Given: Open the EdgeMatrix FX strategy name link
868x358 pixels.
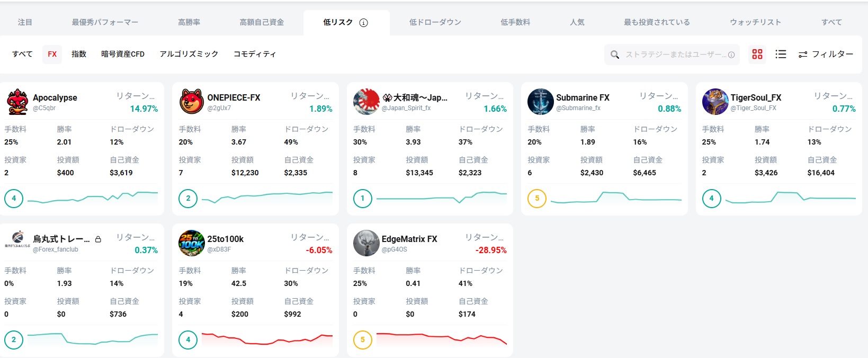Looking at the screenshot, I should (x=409, y=239).
